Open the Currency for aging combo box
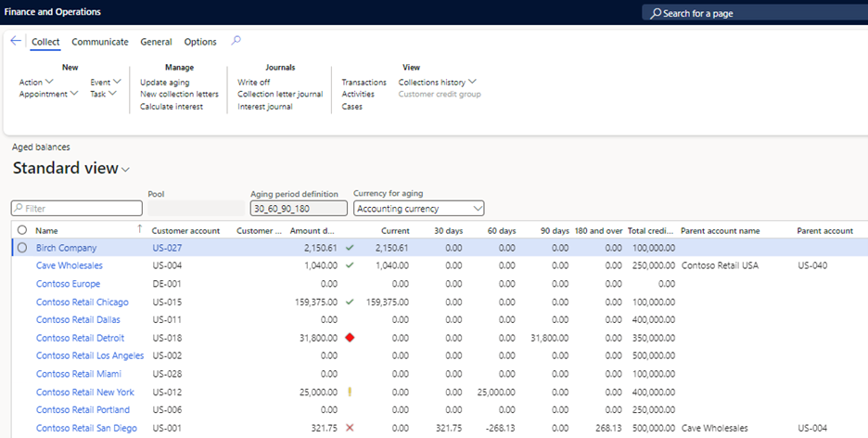The height and width of the screenshot is (438, 868). (x=419, y=209)
